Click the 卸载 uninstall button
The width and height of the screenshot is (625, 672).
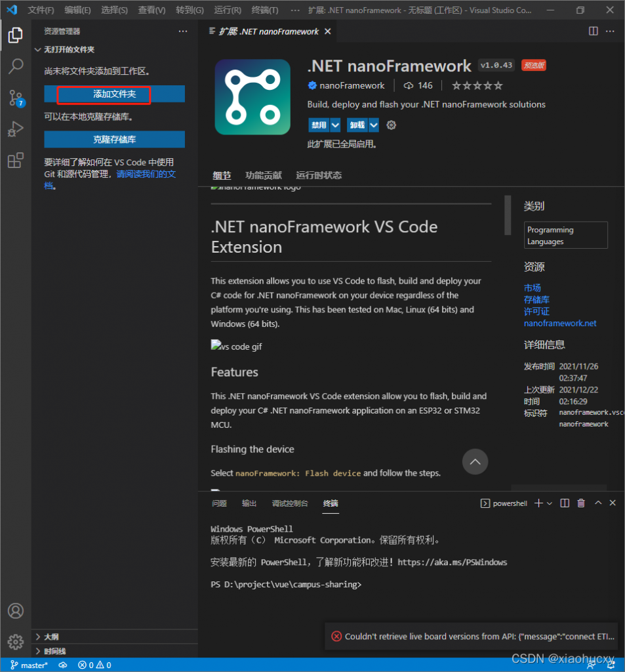click(x=357, y=125)
